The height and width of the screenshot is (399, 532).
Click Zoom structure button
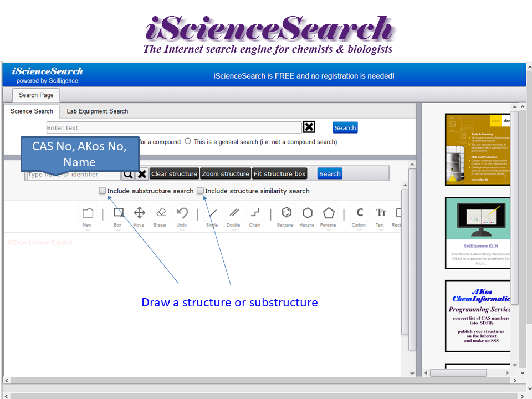[x=226, y=173]
